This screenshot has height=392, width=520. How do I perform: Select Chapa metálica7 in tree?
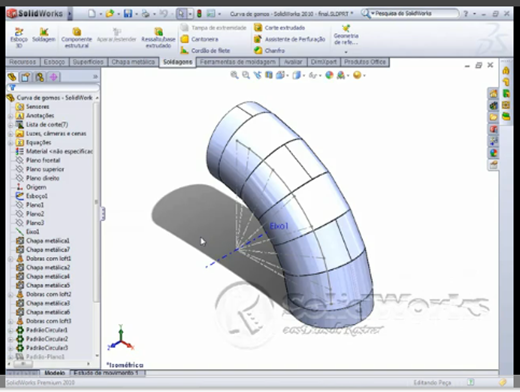pos(43,250)
